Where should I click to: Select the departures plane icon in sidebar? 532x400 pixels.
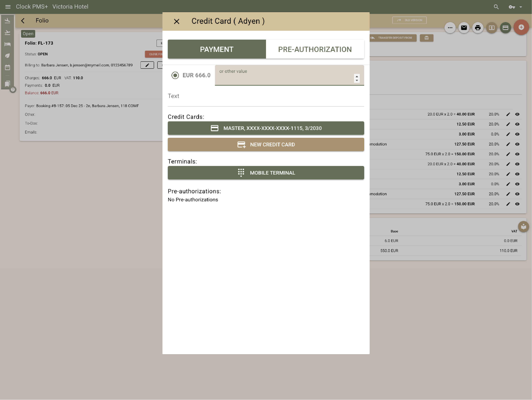point(7,32)
